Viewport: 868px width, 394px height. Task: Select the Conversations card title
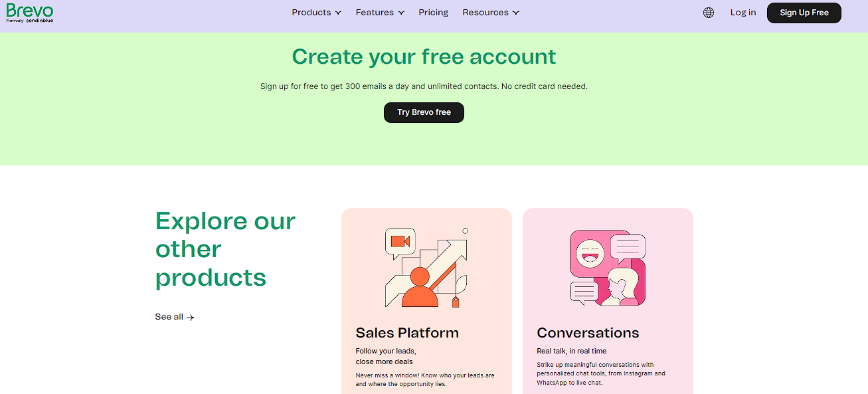588,333
